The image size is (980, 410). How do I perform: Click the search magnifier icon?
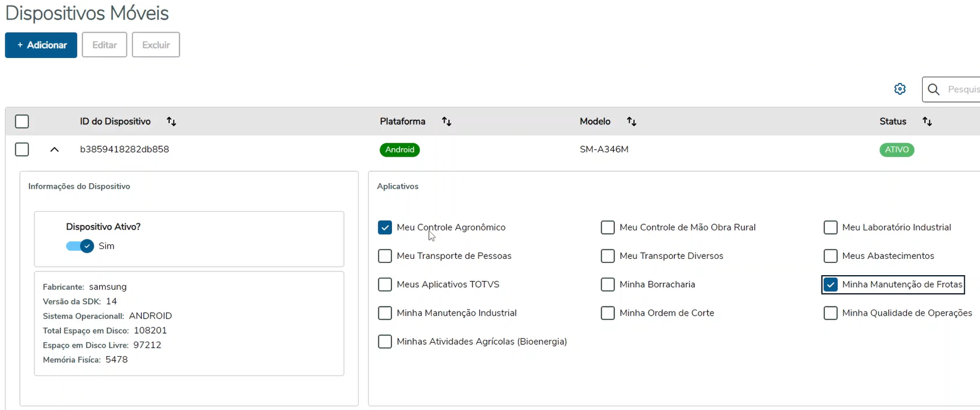point(933,89)
